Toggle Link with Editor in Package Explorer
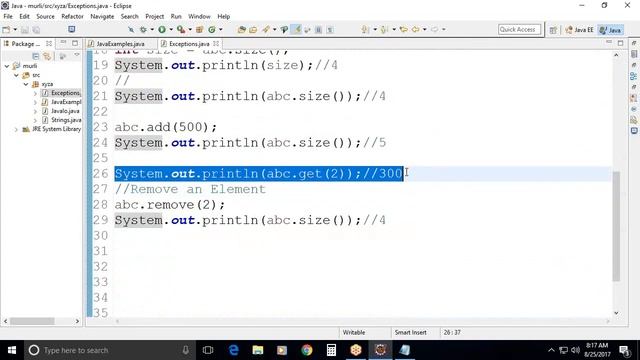 (x=47, y=56)
